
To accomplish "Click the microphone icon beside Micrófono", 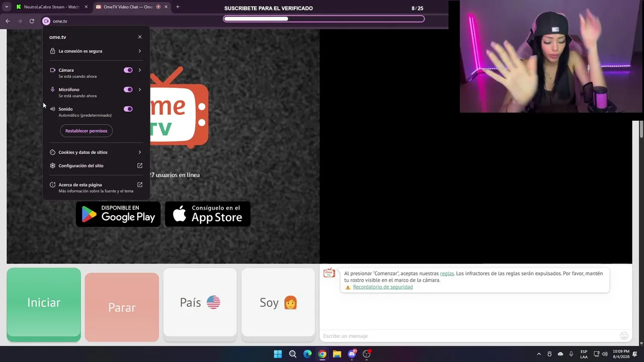I will point(52,89).
